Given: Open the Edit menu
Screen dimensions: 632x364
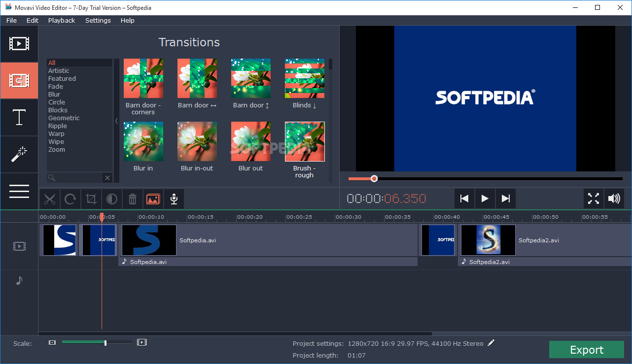Looking at the screenshot, I should point(33,20).
